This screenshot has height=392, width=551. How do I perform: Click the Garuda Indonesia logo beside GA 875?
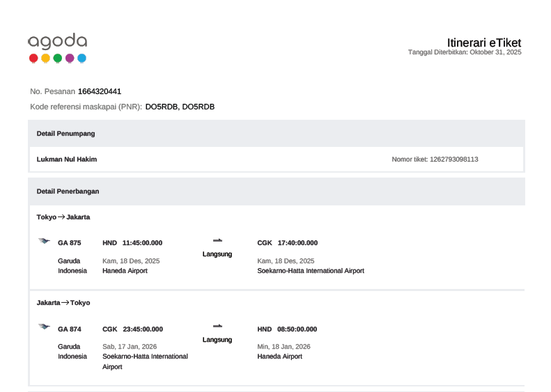44,241
